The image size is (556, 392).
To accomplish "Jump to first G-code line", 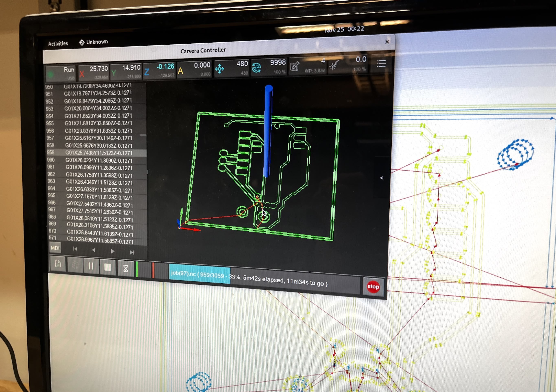I will (x=75, y=249).
